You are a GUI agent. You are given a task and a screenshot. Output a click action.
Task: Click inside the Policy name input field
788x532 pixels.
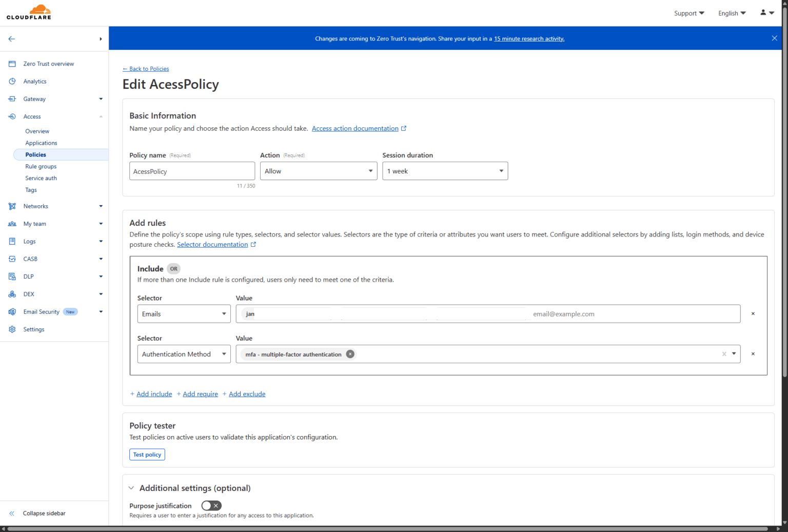(192, 171)
